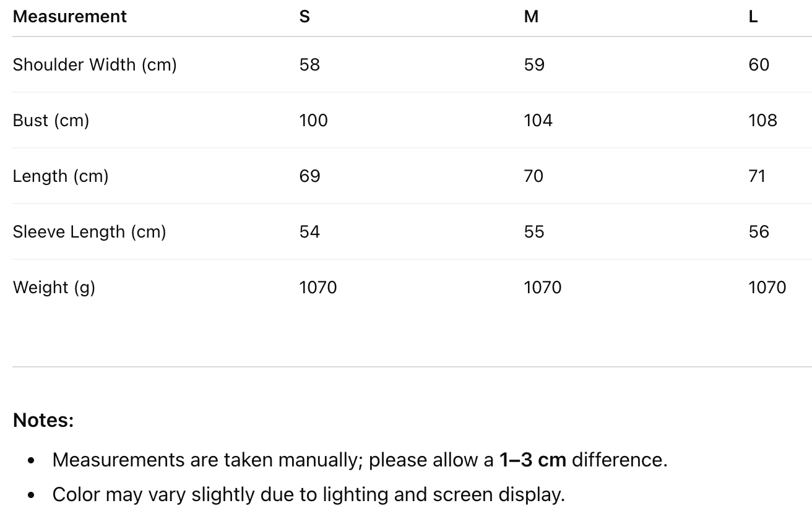Click the weight value 1070 under size S
This screenshot has width=812, height=511.
point(318,287)
